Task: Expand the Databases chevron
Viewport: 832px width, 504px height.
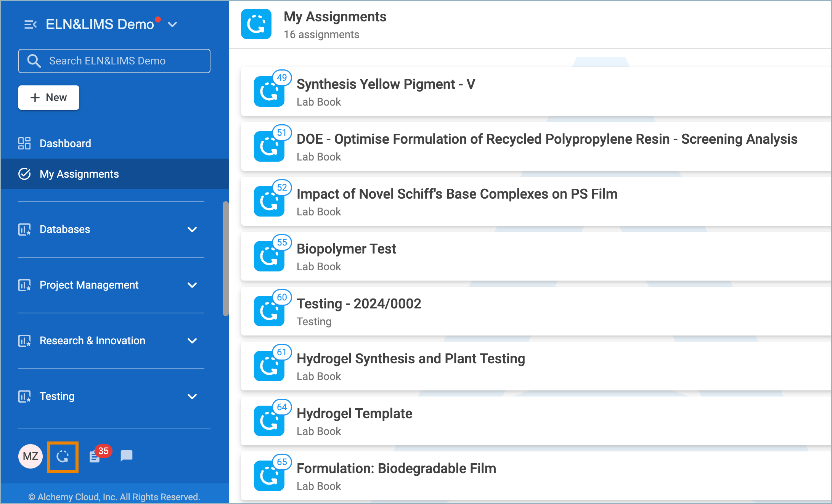Action: tap(192, 230)
